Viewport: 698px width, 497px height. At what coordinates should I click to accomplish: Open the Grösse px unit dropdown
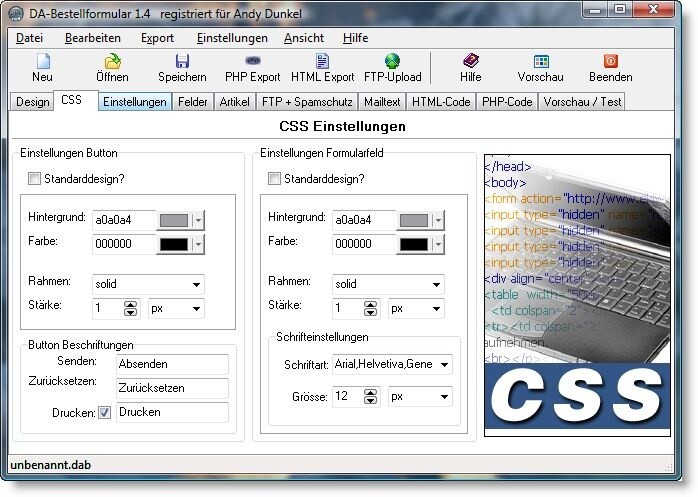(x=443, y=397)
